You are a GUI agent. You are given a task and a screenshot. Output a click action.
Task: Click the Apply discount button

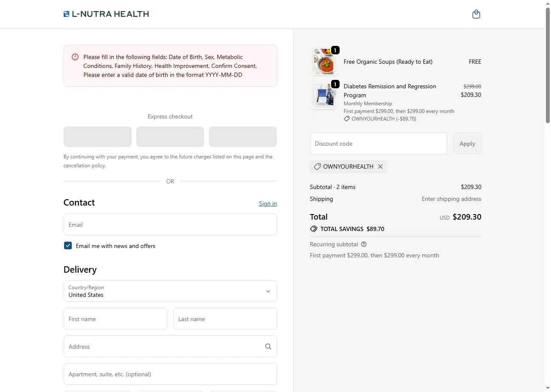(467, 144)
